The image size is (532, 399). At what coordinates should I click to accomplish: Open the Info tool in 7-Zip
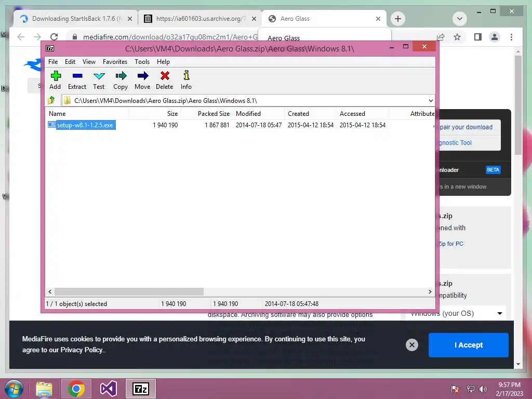(187, 75)
